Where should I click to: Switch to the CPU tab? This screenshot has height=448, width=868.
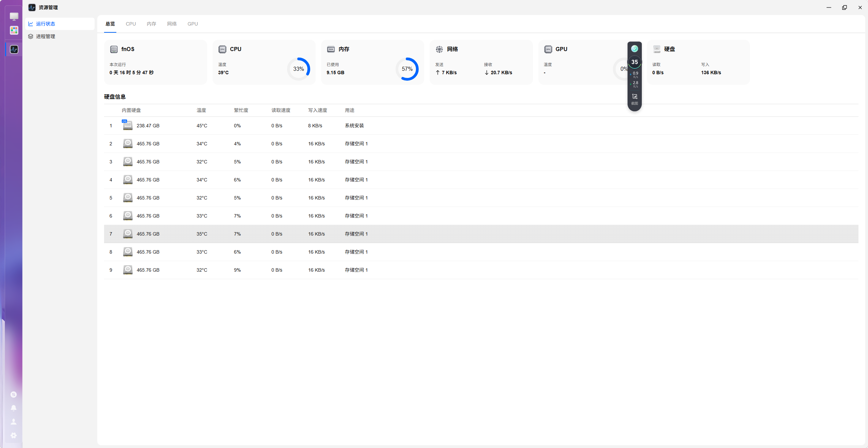[x=131, y=24]
